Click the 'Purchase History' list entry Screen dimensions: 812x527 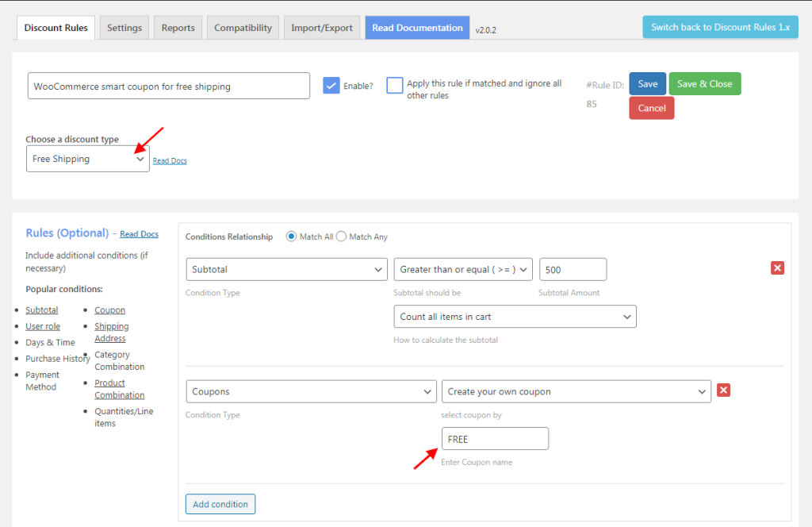[58, 359]
